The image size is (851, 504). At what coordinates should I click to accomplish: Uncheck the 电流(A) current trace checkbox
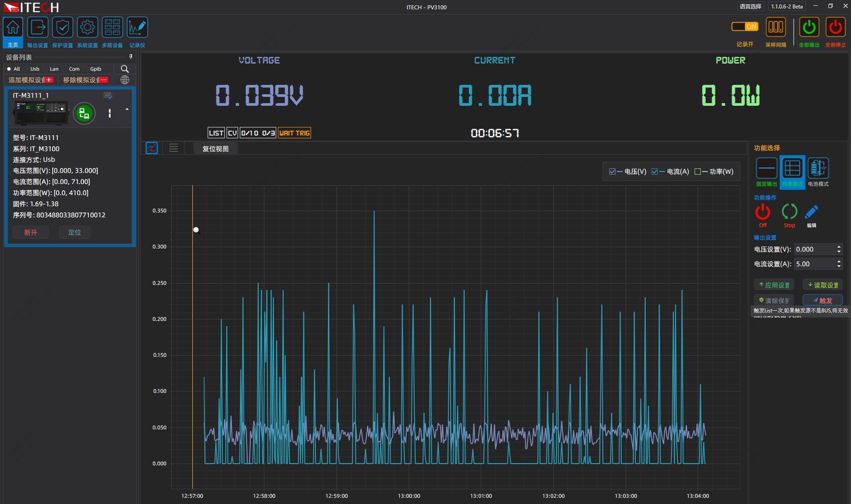pos(655,172)
